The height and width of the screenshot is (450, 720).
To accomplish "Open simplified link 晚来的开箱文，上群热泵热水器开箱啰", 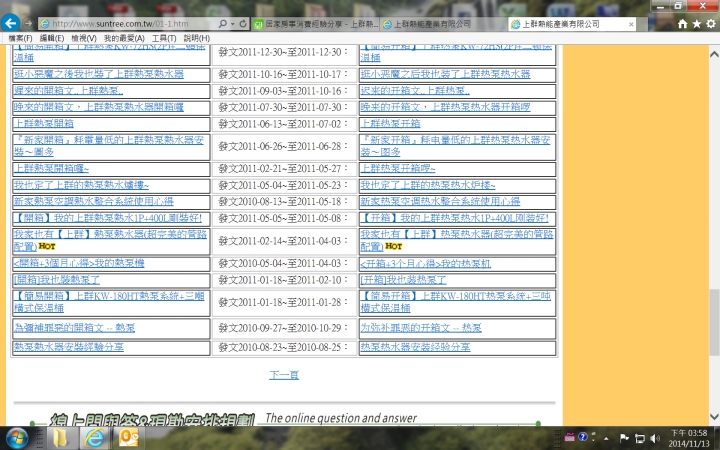I will coord(445,107).
